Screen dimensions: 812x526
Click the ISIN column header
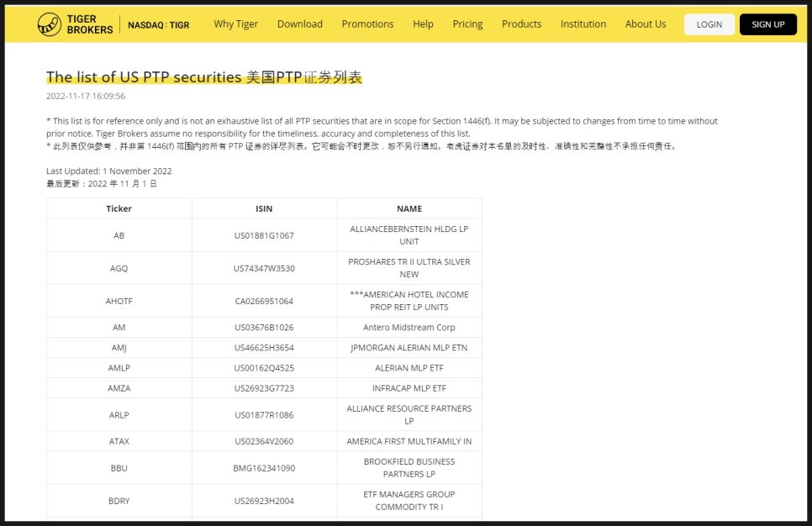click(x=264, y=208)
